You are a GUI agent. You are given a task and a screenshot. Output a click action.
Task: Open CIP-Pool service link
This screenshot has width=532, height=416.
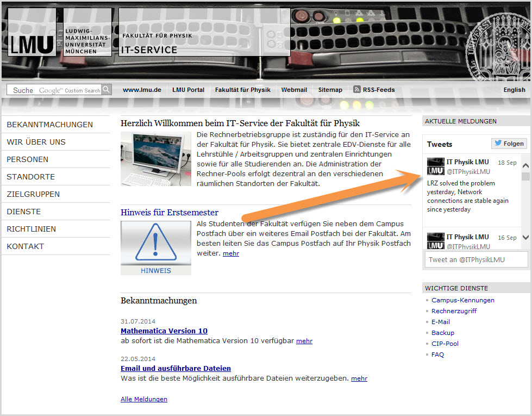pos(445,344)
